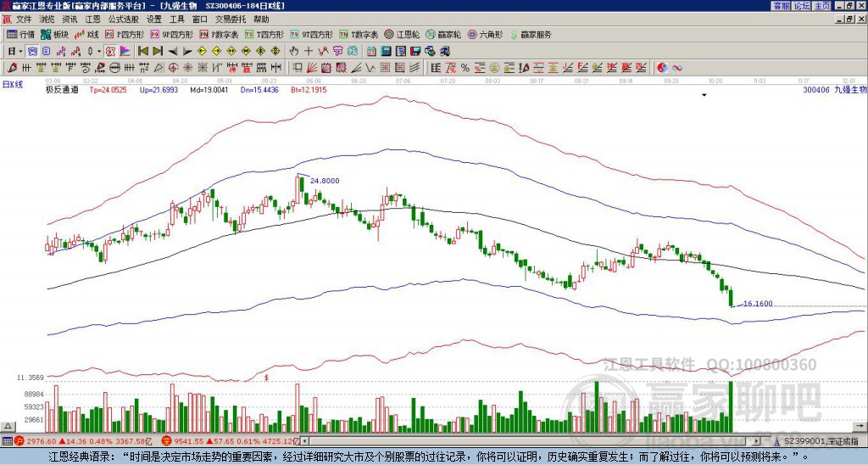
Task: Open the T数字表 tool
Action: [359, 34]
